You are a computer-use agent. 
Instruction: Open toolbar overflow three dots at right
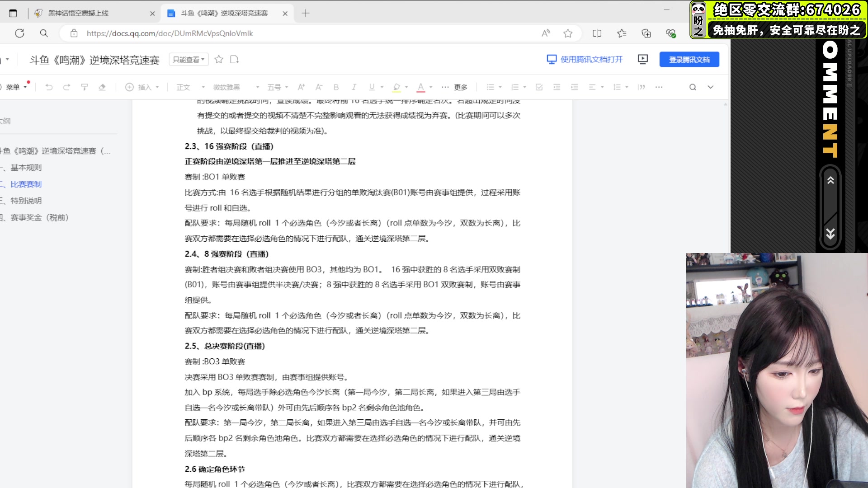coord(659,87)
